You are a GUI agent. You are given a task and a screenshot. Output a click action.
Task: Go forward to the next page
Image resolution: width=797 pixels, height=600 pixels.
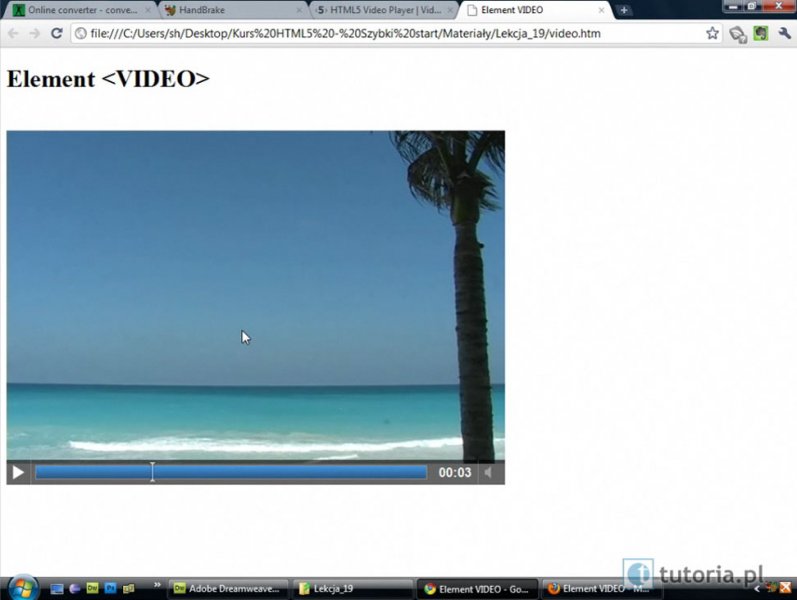tap(34, 33)
